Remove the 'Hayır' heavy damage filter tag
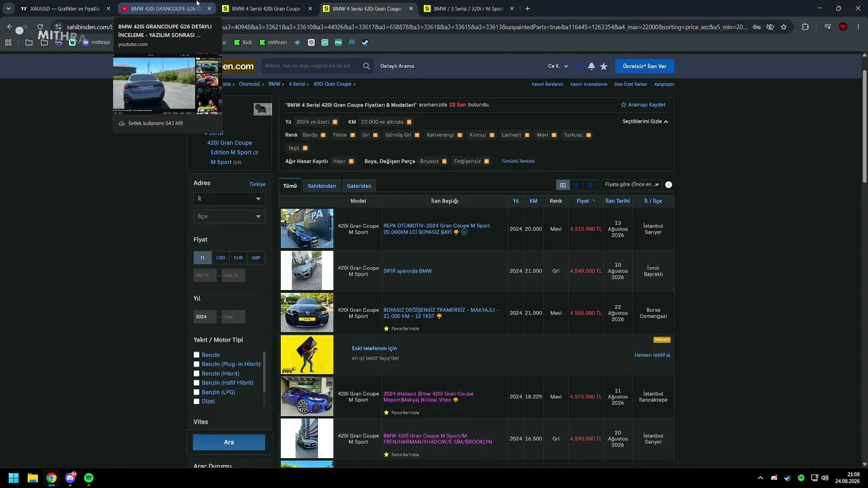 click(x=351, y=161)
